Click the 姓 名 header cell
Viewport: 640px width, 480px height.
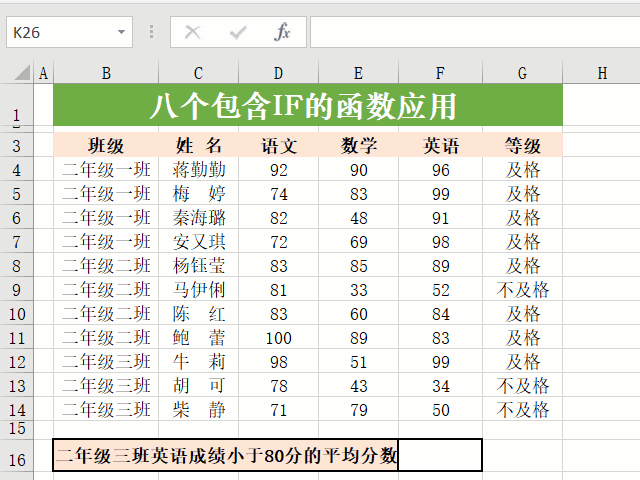click(198, 145)
